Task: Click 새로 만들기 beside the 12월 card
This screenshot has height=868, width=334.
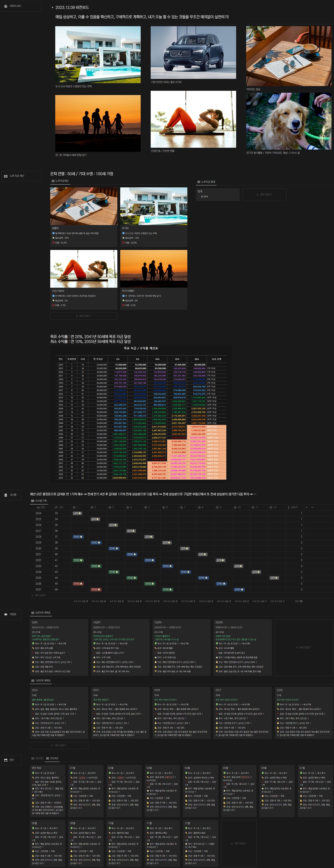Action: tap(239, 843)
